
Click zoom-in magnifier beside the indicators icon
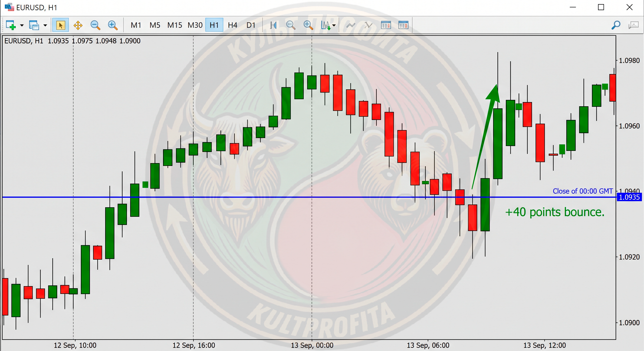(308, 25)
